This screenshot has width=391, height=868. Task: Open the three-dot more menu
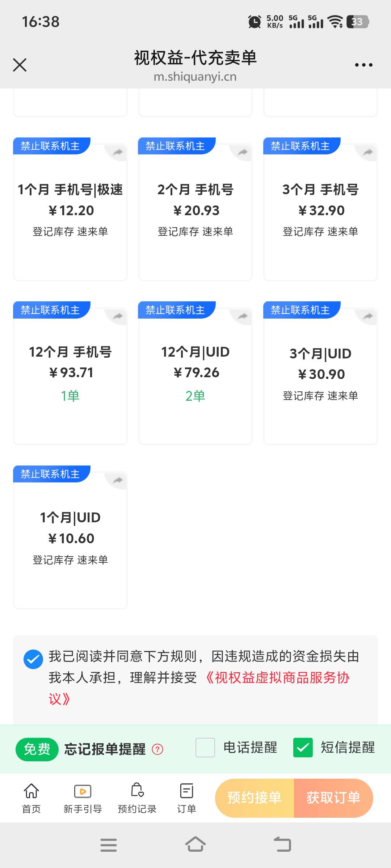(x=363, y=65)
